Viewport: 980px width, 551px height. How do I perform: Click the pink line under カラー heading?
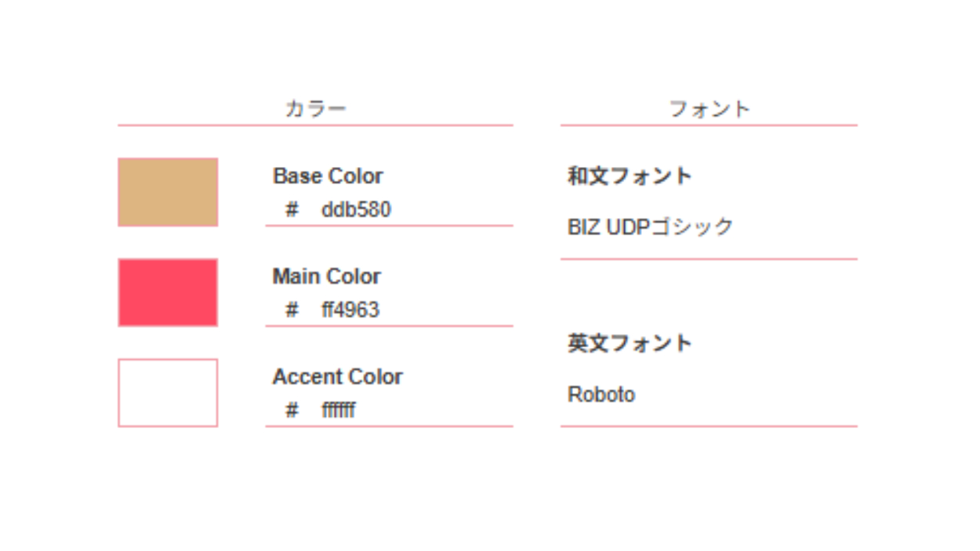[315, 125]
